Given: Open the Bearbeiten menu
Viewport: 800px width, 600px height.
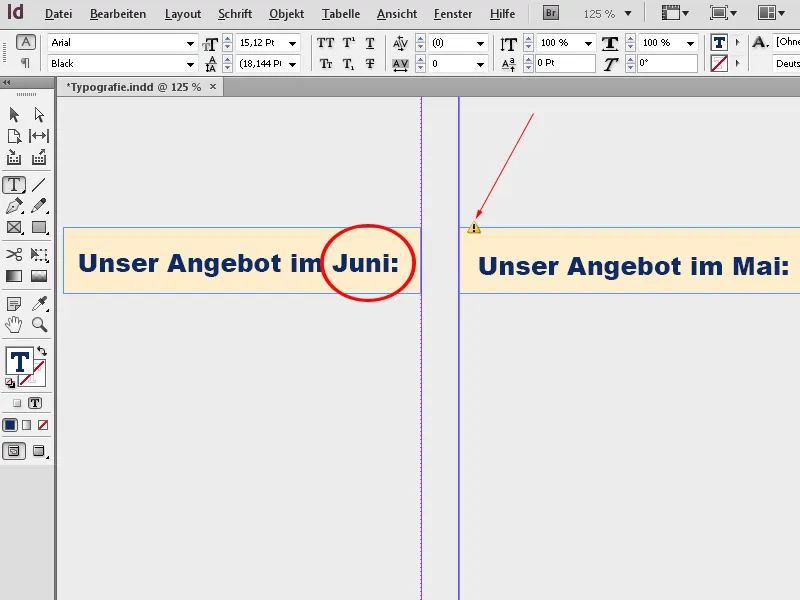Looking at the screenshot, I should click(118, 14).
